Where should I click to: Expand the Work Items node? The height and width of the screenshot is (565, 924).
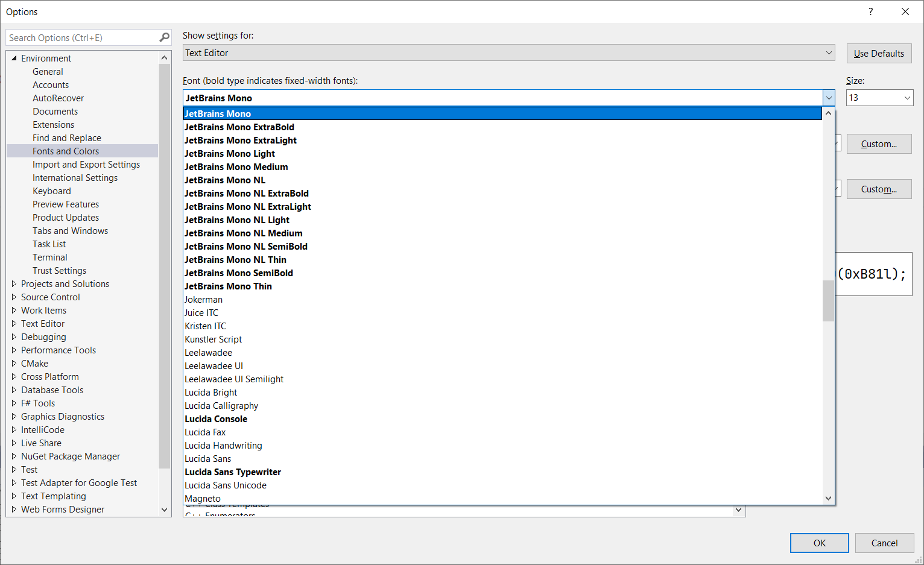(14, 310)
